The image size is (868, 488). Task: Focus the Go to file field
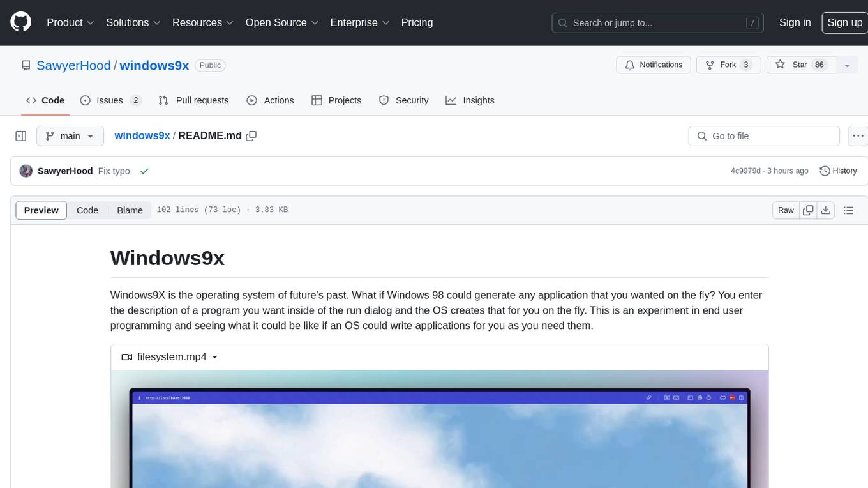[764, 136]
